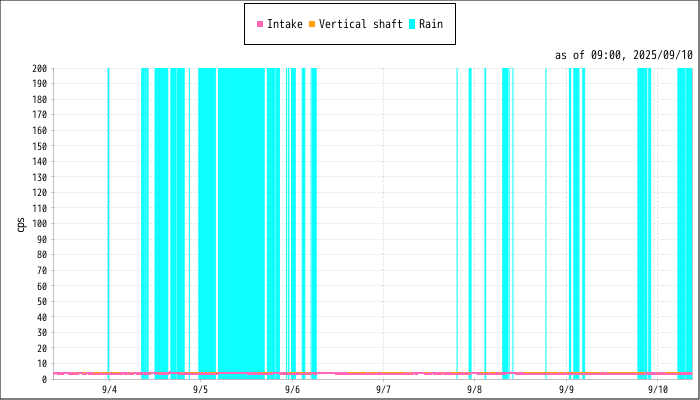The height and width of the screenshot is (400, 700).
Task: Click the 150 y-axis tick label
Action: coord(40,146)
